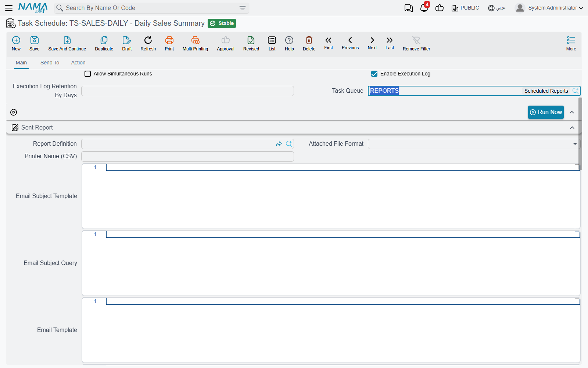Open Report Definition lookup search icon

[x=289, y=144]
